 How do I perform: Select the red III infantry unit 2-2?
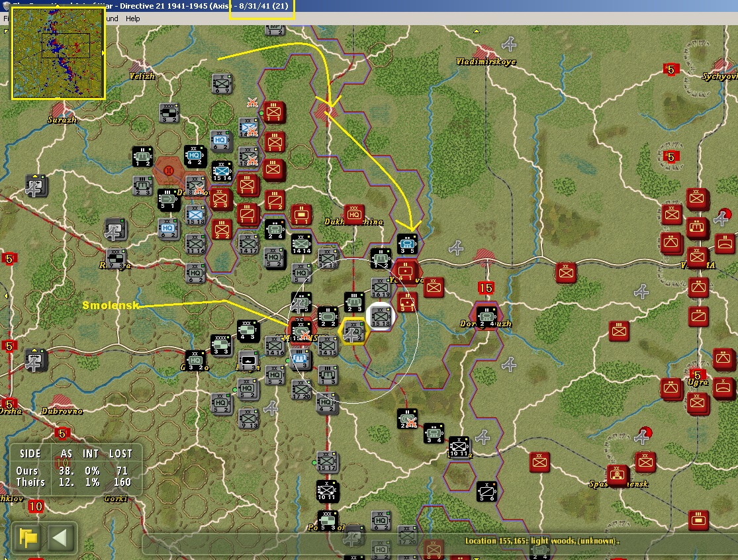click(222, 229)
